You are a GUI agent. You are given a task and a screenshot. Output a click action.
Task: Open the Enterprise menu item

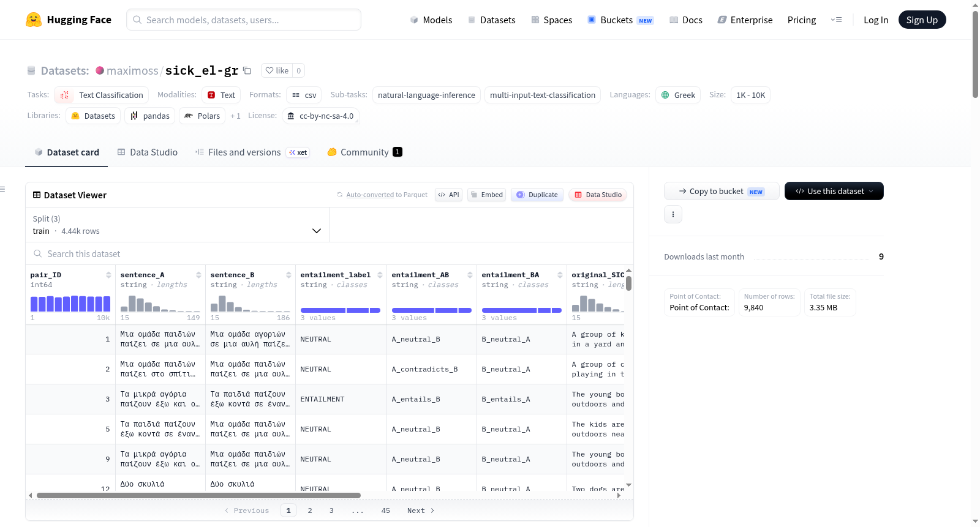[745, 20]
